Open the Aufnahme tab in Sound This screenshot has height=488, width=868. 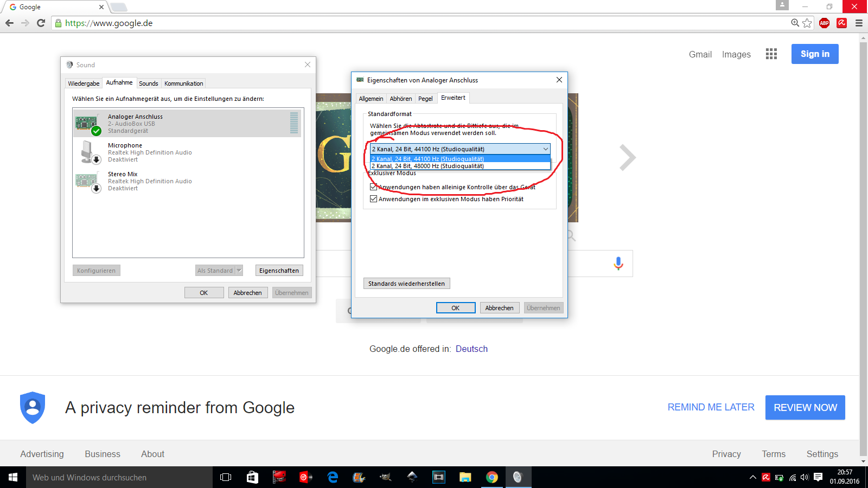coord(119,82)
